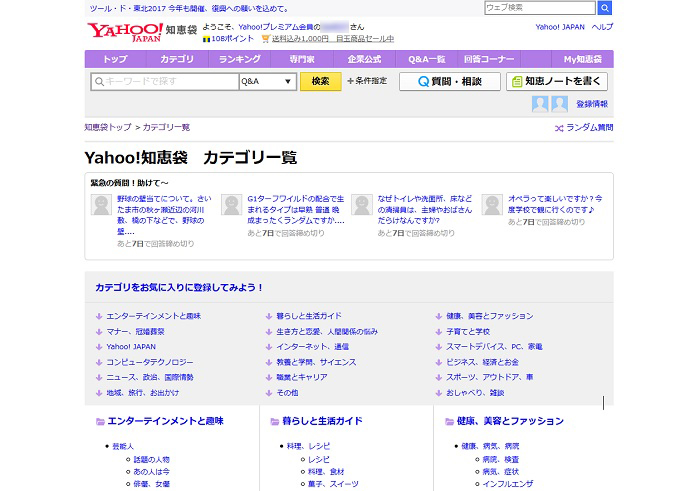700x491 pixels.
Task: Click folder icon beside 暮らしと生活ガイド heading
Action: [275, 421]
